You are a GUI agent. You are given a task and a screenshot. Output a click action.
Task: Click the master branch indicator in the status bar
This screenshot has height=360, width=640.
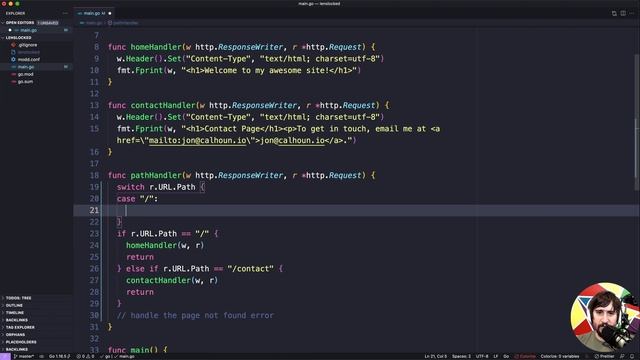(x=24, y=357)
